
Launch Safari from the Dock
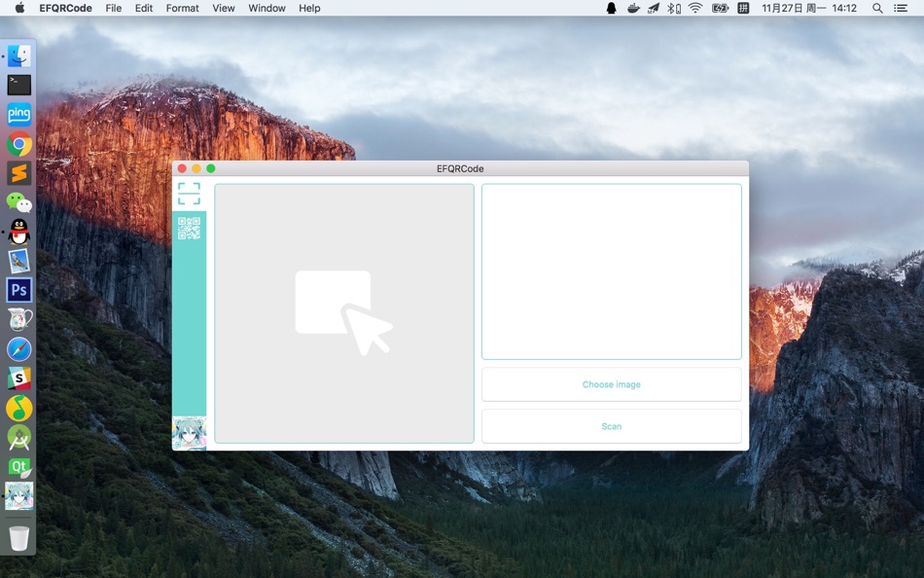click(x=18, y=349)
